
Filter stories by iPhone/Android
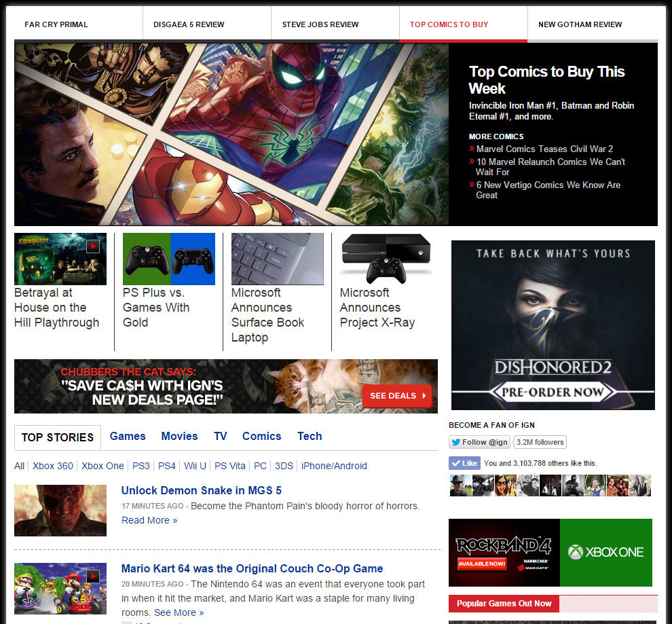(334, 466)
